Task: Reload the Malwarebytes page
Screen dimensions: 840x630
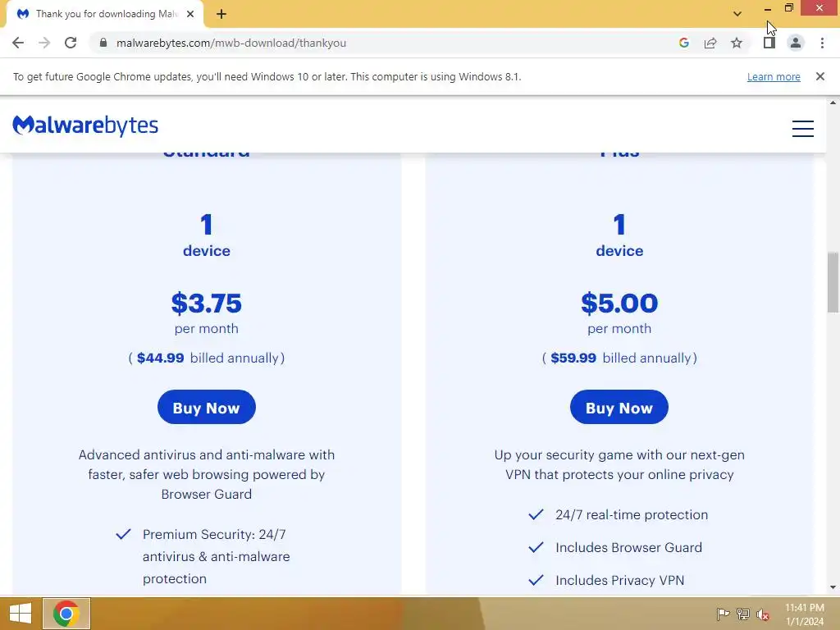Action: (x=71, y=43)
